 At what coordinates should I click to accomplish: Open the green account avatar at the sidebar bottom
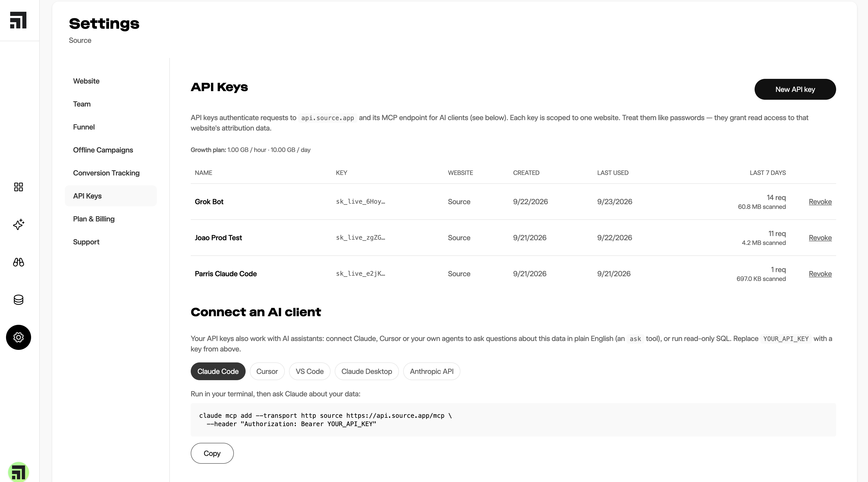coord(19,472)
